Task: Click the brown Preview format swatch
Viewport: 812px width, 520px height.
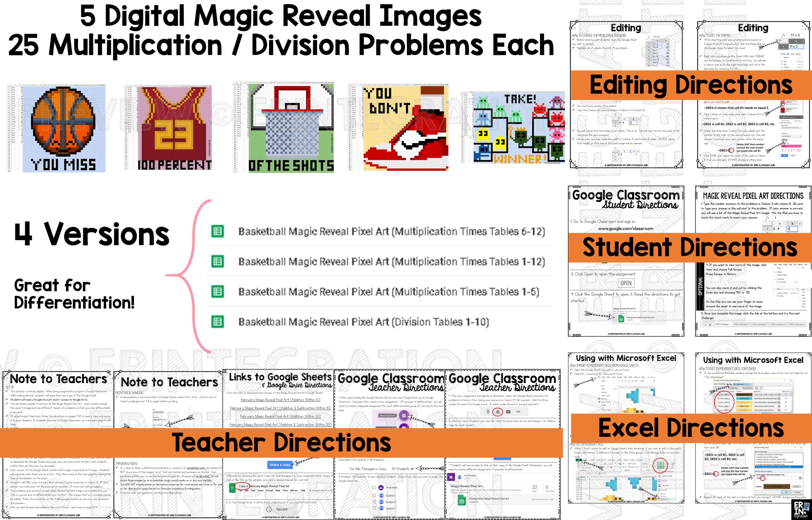Action: [777, 487]
